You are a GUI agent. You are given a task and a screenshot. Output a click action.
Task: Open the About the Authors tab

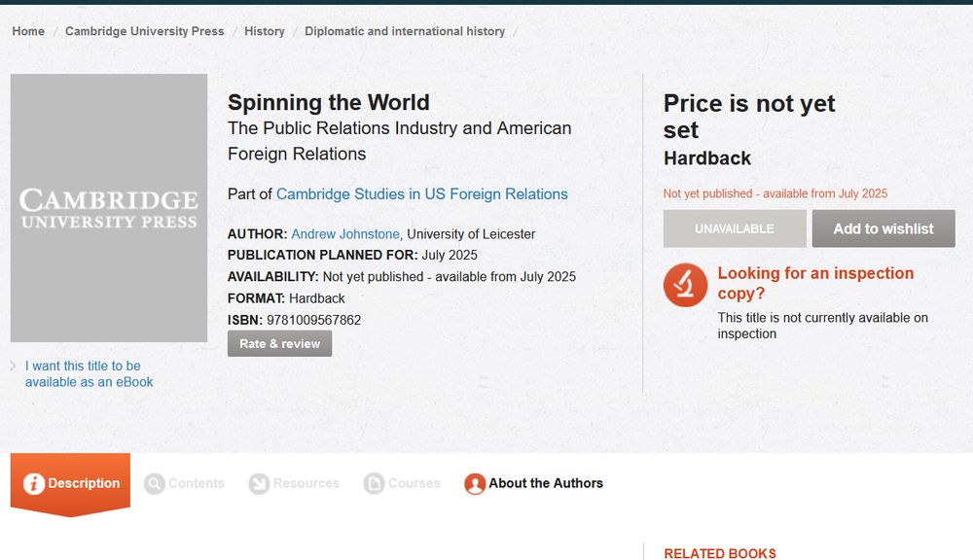click(x=533, y=484)
